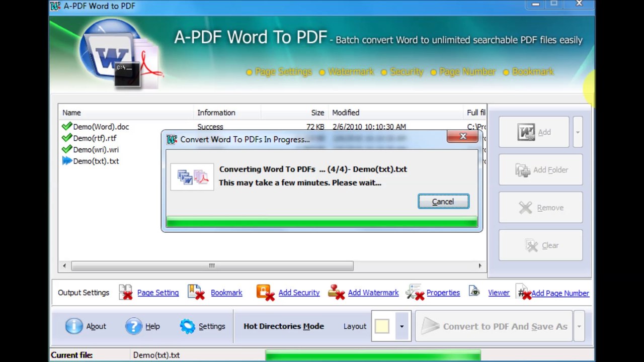This screenshot has width=644, height=362.
Task: Click the Convert play arrow icon
Action: 430,326
